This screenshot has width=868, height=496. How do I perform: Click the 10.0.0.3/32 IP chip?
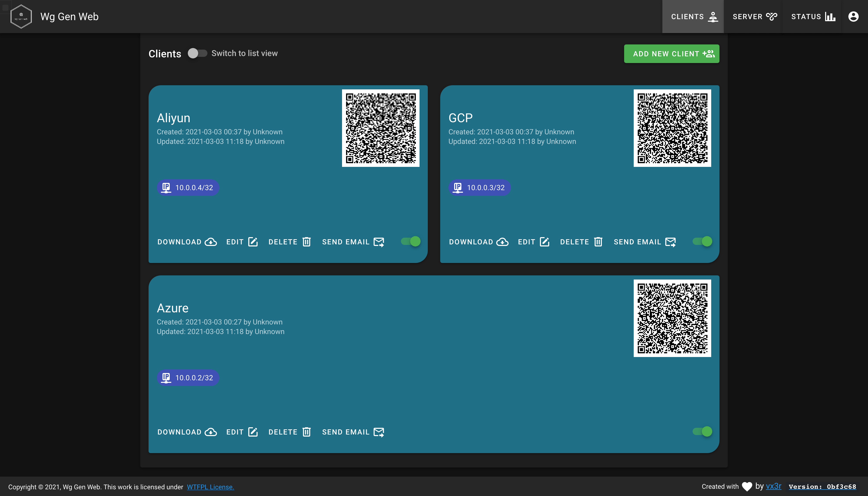click(x=479, y=188)
